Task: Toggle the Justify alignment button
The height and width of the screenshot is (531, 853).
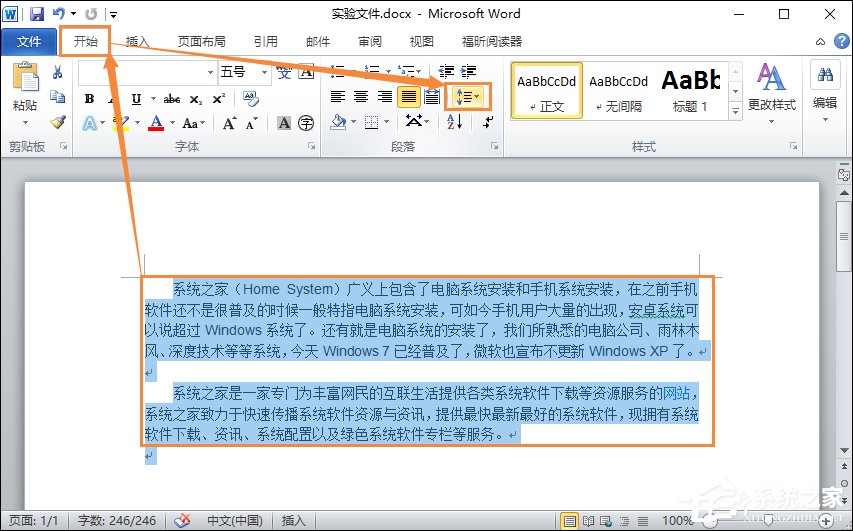Action: click(408, 97)
